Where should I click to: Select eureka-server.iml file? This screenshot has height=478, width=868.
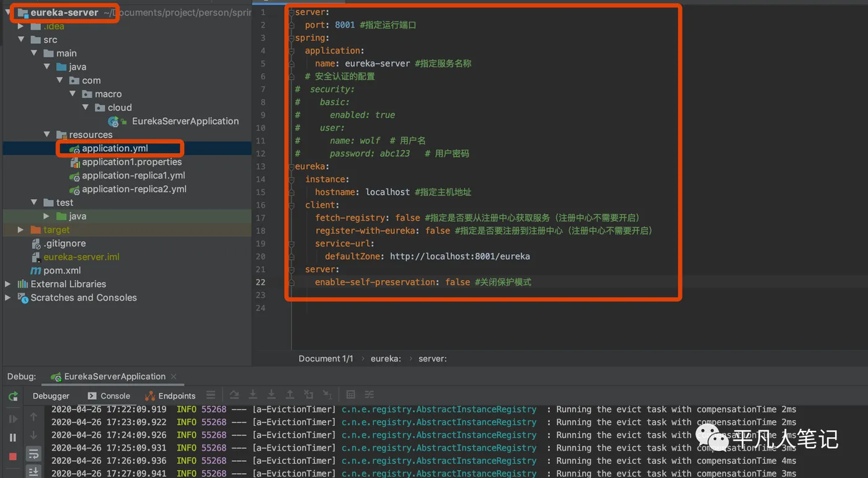[81, 257]
